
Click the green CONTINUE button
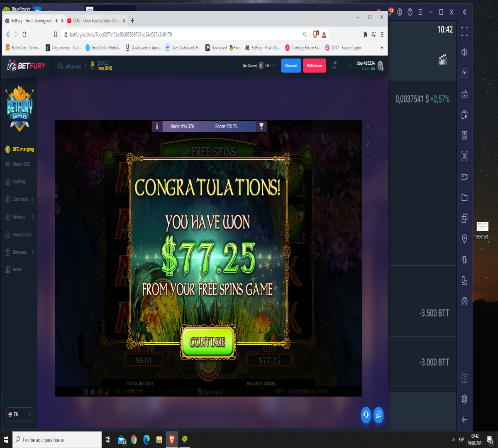pyautogui.click(x=208, y=342)
